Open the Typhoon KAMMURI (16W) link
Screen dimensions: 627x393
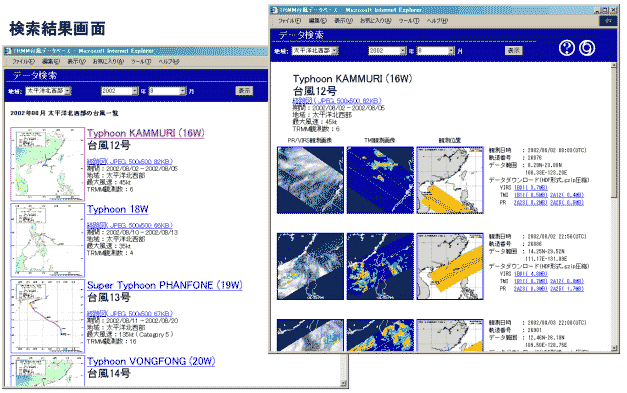(x=146, y=133)
